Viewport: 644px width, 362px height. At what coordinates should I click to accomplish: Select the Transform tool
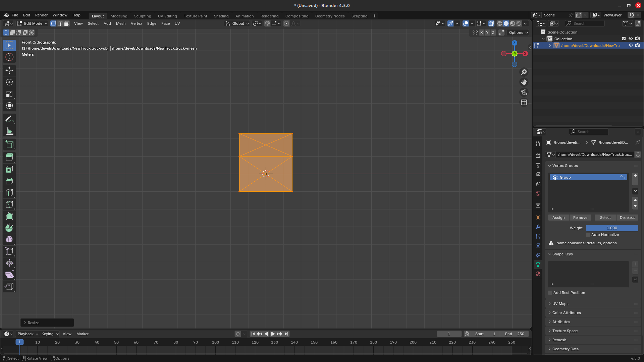pos(9,106)
